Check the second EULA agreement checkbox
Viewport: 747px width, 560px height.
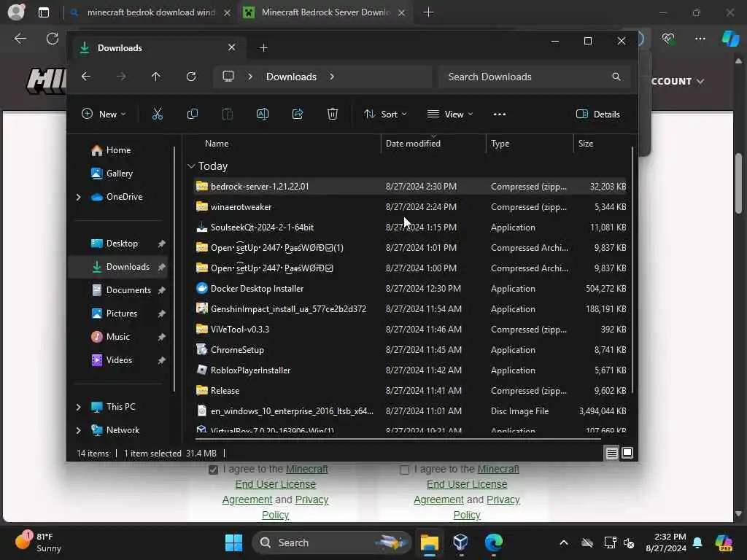pos(404,470)
